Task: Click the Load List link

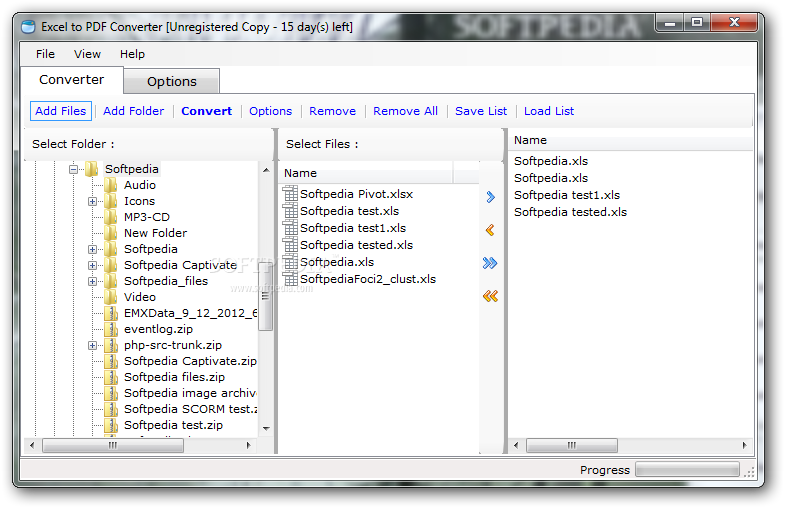Action: point(549,111)
